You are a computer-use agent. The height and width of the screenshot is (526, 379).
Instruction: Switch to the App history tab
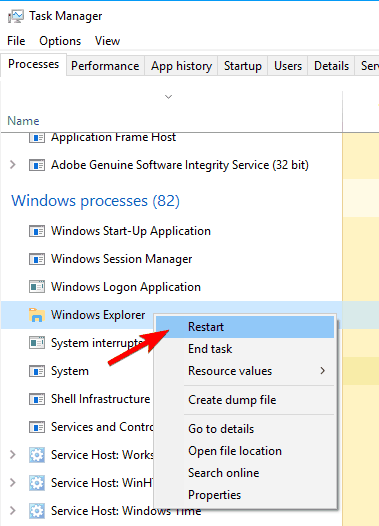pos(181,66)
